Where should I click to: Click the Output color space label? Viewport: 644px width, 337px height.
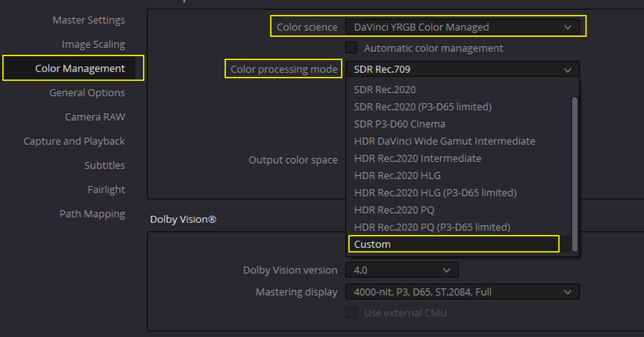(x=293, y=160)
